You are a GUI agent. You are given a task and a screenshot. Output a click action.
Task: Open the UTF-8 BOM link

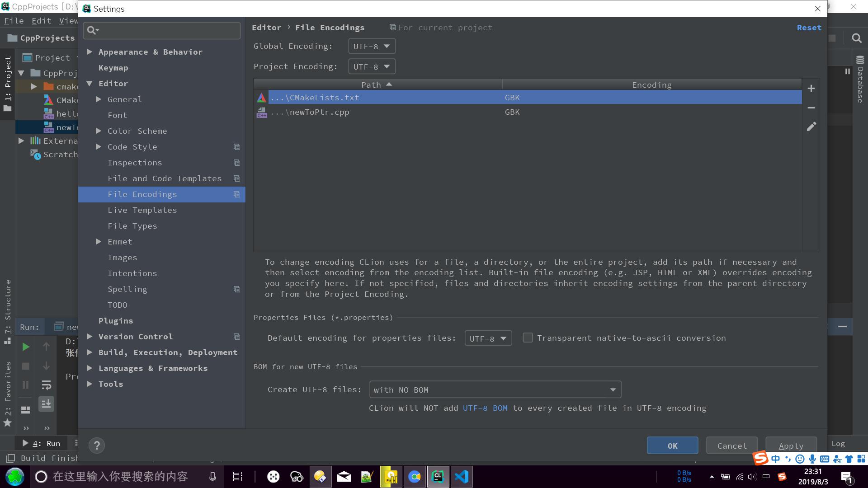coord(485,408)
